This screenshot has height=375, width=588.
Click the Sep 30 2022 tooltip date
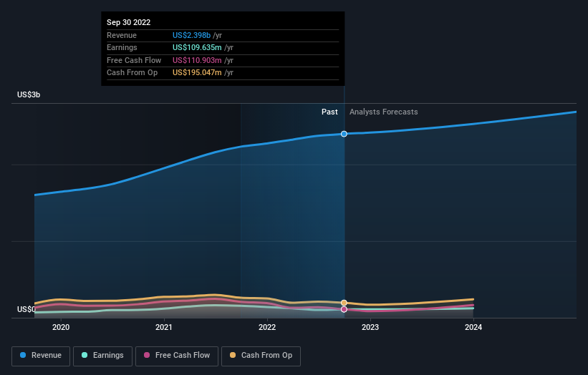(129, 22)
